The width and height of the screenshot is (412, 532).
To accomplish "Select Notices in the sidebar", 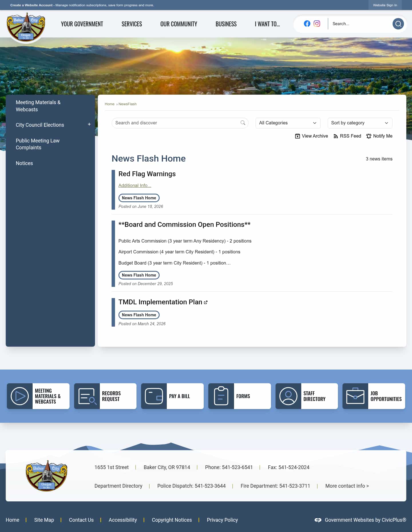I will (24, 163).
